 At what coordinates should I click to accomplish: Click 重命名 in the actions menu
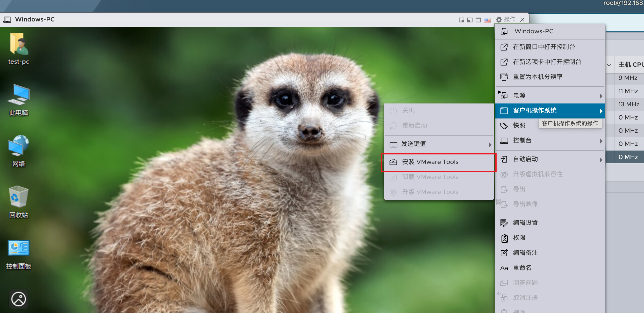[x=522, y=268]
